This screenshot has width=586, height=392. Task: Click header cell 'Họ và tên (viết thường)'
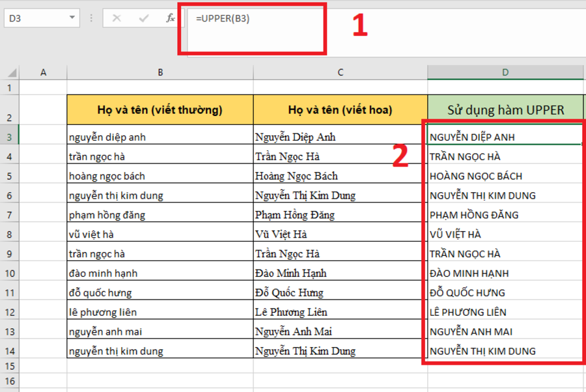click(x=160, y=110)
